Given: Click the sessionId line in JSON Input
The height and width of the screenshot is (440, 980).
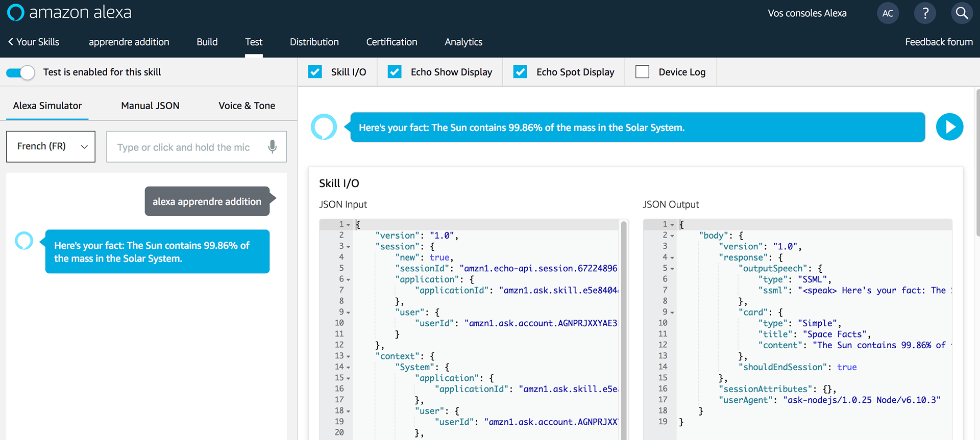Looking at the screenshot, I should (506, 268).
